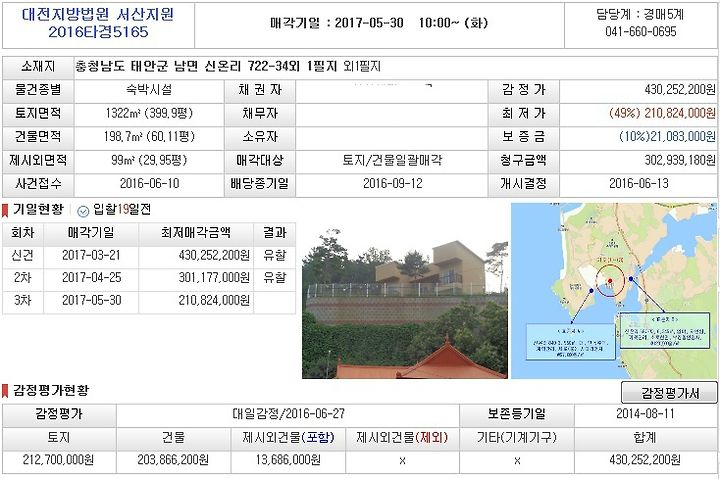Select the 신건 row date 2017-03-21
Image resolution: width=720 pixels, height=479 pixels.
pos(91,255)
